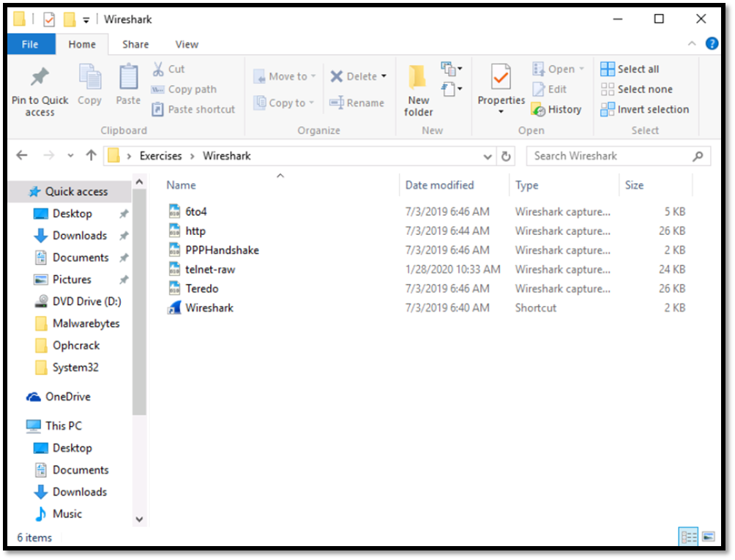Switch to the View ribbon tab
The width and height of the screenshot is (735, 560).
pyautogui.click(x=187, y=45)
